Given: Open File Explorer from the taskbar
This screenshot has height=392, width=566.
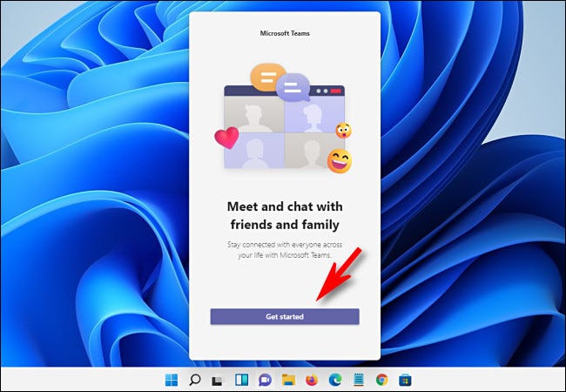Looking at the screenshot, I should click(x=288, y=379).
